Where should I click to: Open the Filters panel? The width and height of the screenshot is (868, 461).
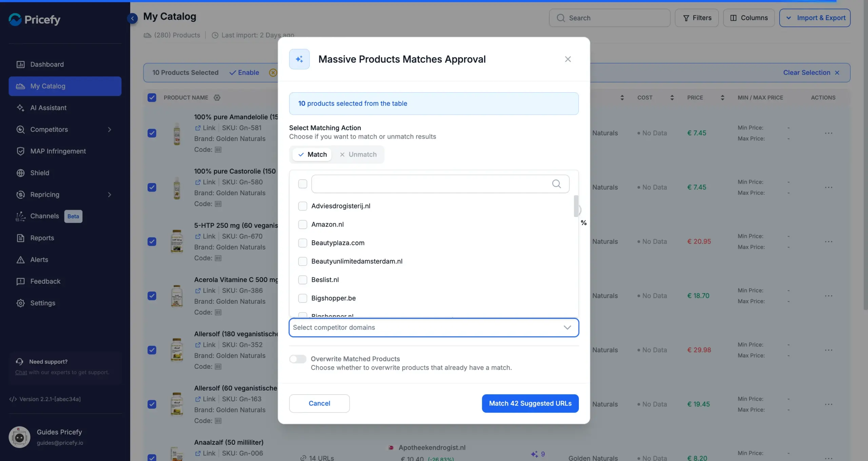pos(696,18)
